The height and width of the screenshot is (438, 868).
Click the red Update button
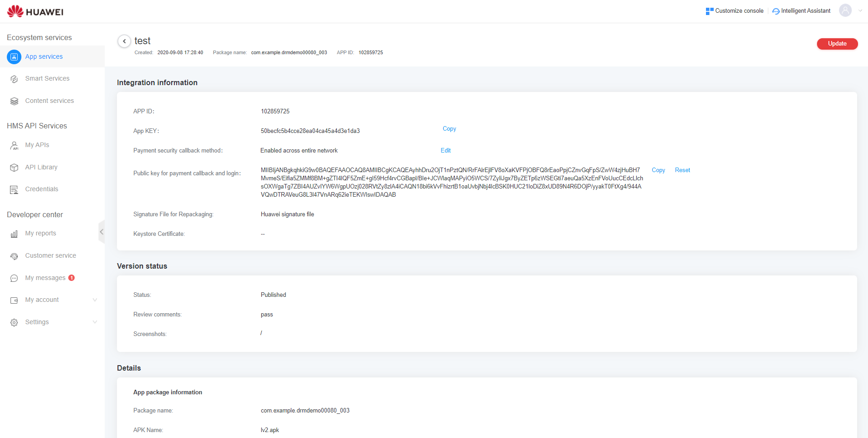(x=837, y=44)
